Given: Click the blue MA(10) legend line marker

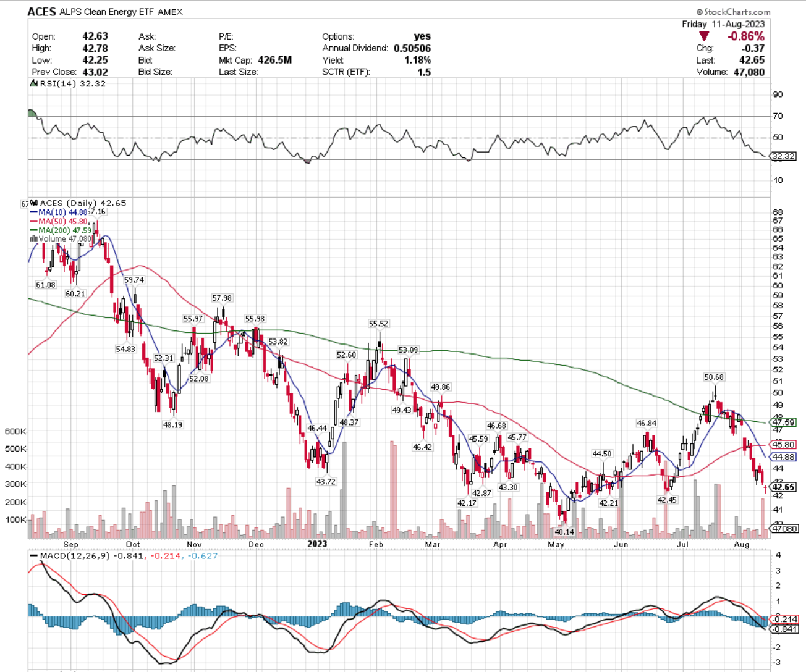Looking at the screenshot, I should tap(34, 212).
